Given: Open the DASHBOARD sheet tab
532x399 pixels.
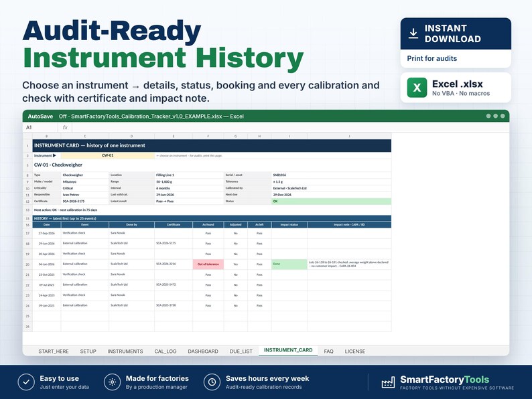Looking at the screenshot, I should point(203,351).
